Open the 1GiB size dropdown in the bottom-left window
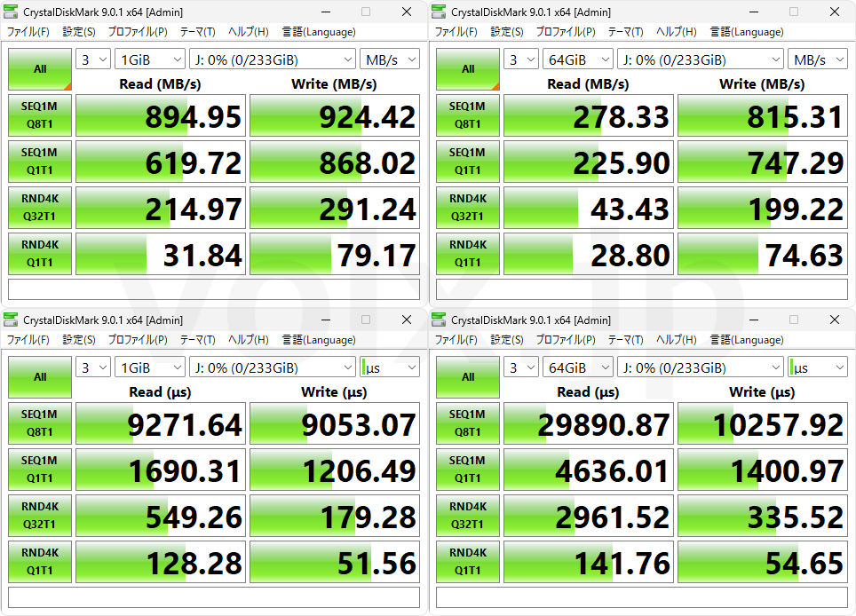856x616 pixels. pos(149,367)
